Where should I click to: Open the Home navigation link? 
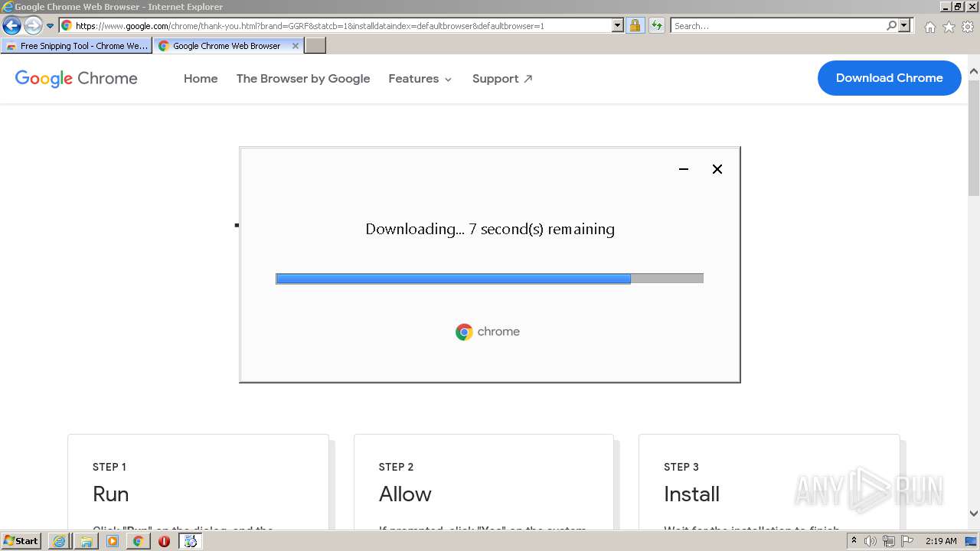pyautogui.click(x=201, y=79)
